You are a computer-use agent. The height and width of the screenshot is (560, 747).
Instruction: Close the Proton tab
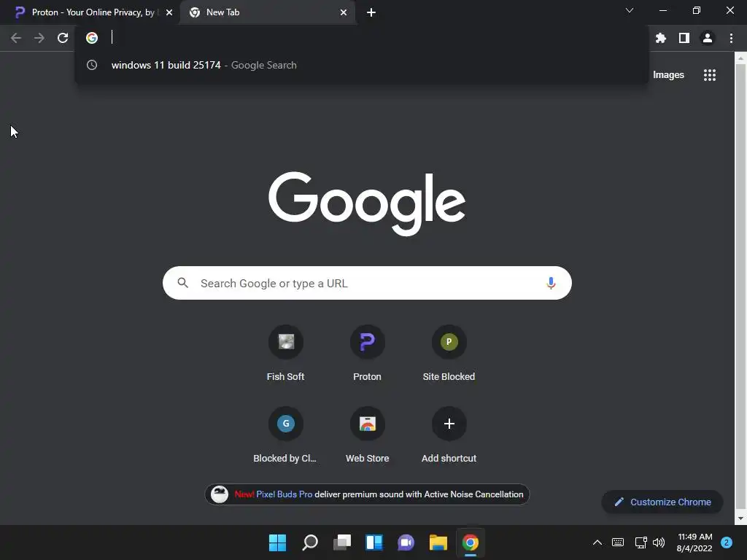point(169,12)
